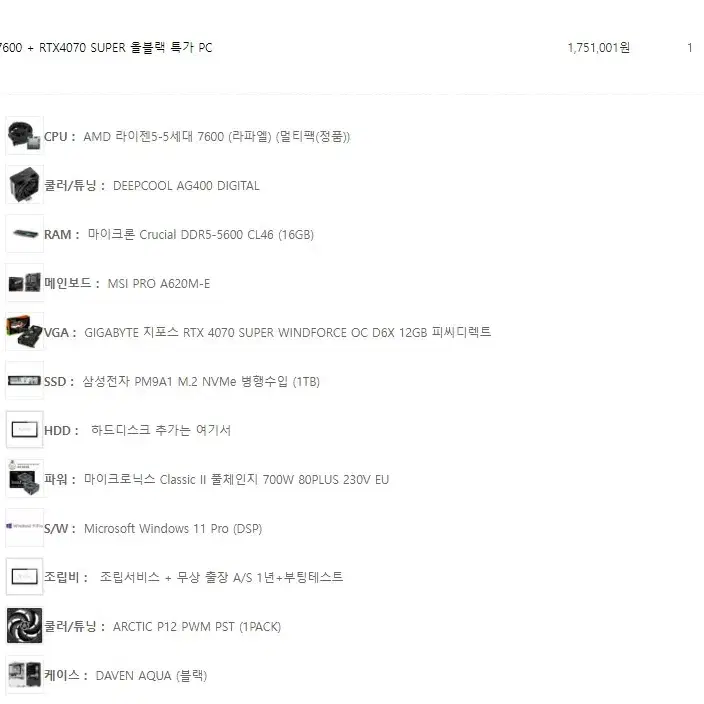
Task: Open the GIGABYTE graphics card thumbnail
Action: coord(24,331)
